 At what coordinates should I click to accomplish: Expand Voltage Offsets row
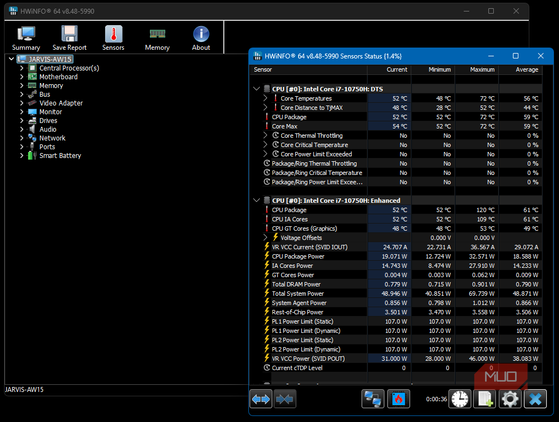[265, 237]
